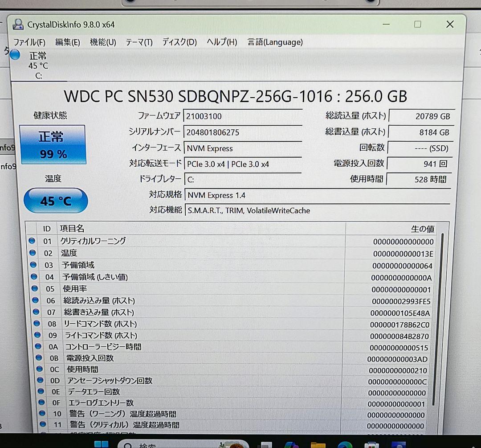Click the ファームウェア field 21003100
This screenshot has height=448, width=481.
coord(242,116)
